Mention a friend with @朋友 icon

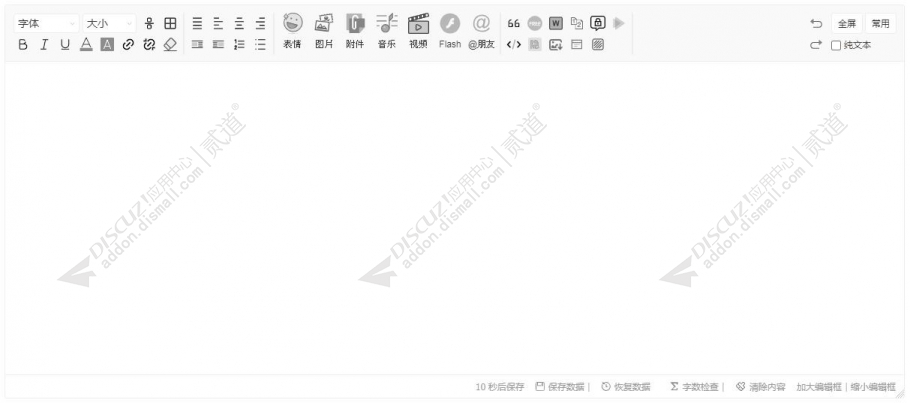(481, 31)
